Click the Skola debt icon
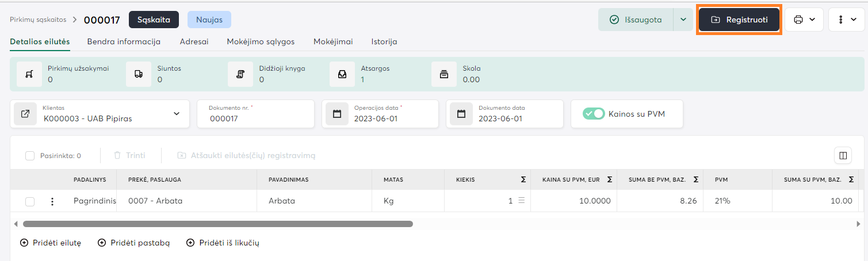 click(444, 74)
